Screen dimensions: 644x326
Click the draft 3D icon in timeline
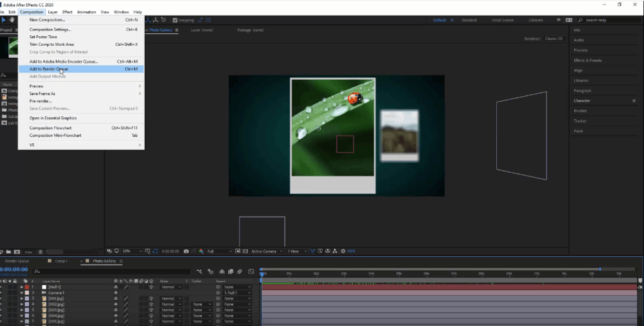click(210, 271)
